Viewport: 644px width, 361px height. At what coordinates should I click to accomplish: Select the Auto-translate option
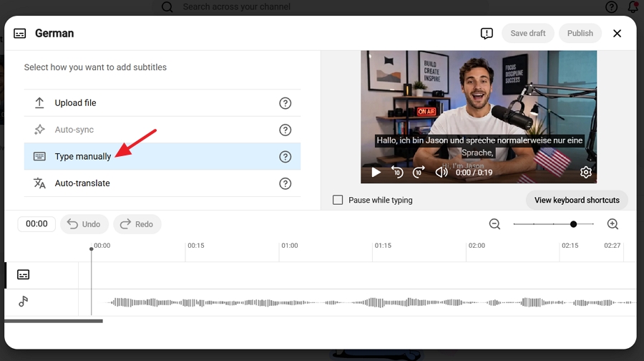click(162, 183)
